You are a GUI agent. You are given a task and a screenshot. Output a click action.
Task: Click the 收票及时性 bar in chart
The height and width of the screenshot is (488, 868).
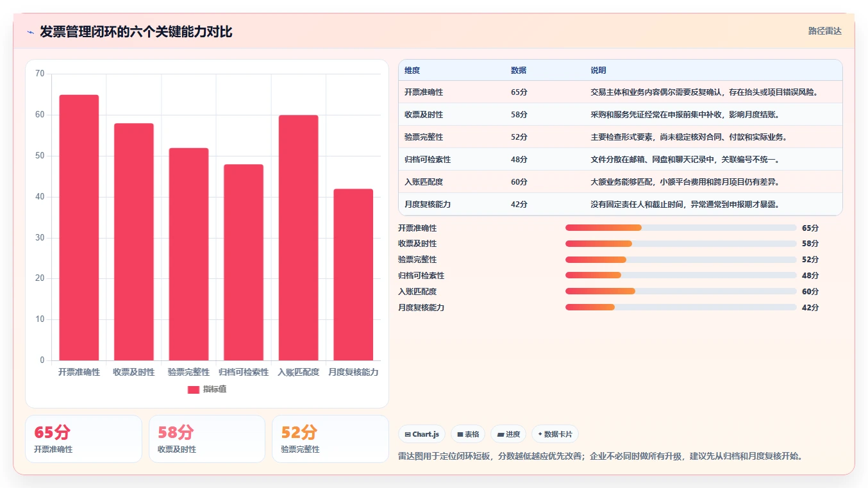[134, 242]
